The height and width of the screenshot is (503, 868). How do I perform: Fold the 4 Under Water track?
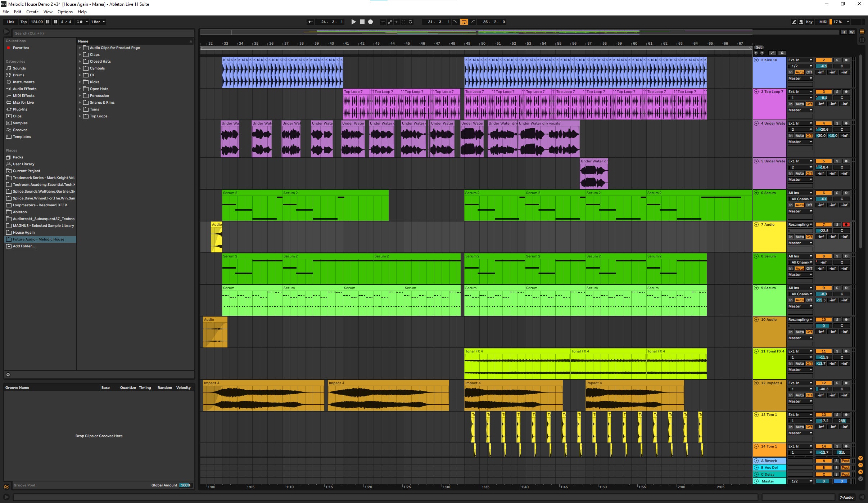(756, 123)
